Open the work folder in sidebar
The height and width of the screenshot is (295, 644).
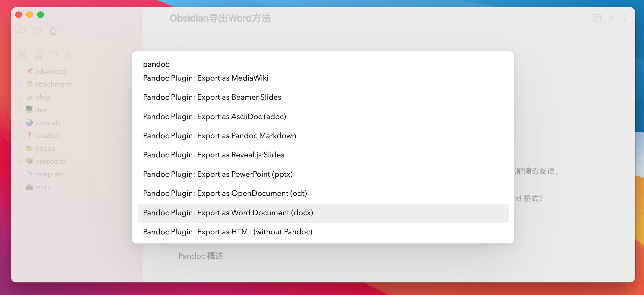(43, 187)
